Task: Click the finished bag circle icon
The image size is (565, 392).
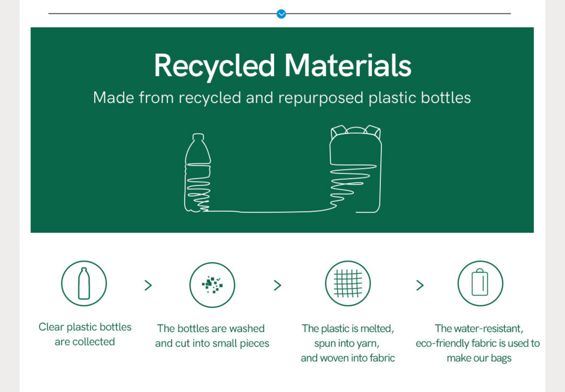Action: pyautogui.click(x=480, y=284)
